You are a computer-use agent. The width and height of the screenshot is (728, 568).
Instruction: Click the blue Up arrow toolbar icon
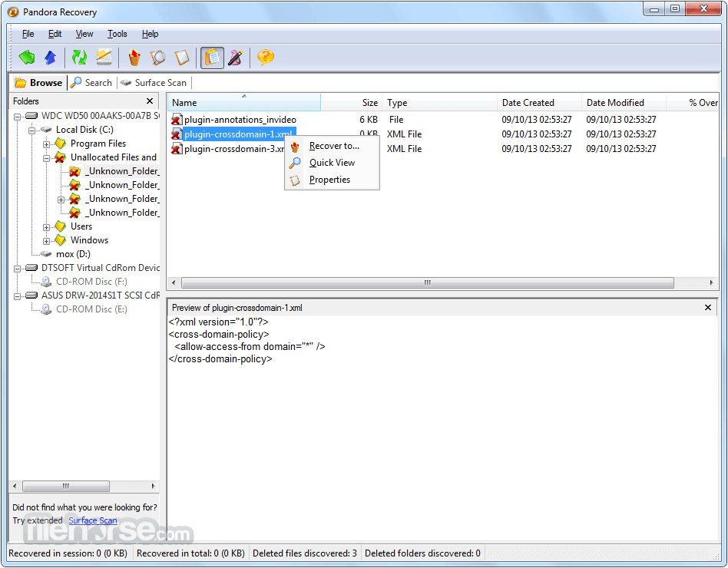[50, 58]
